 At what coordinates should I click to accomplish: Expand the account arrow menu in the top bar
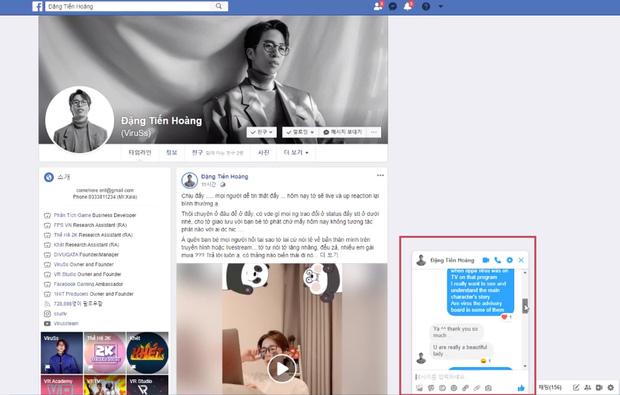coord(440,6)
